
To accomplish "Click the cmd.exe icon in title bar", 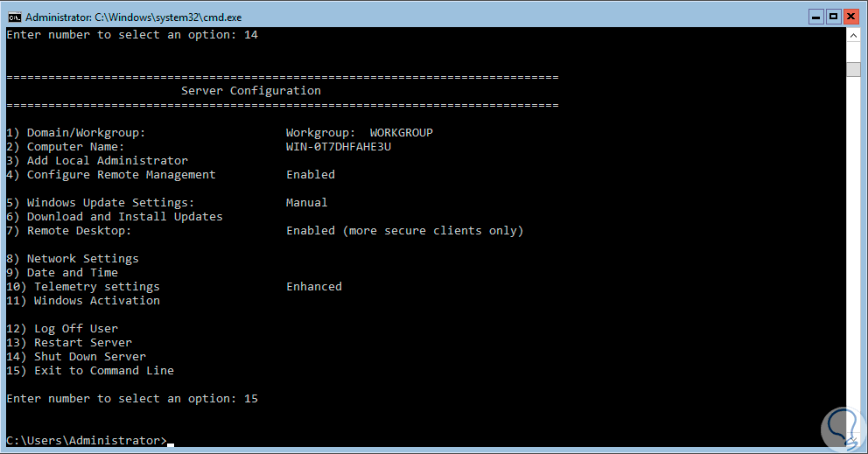I will click(14, 16).
